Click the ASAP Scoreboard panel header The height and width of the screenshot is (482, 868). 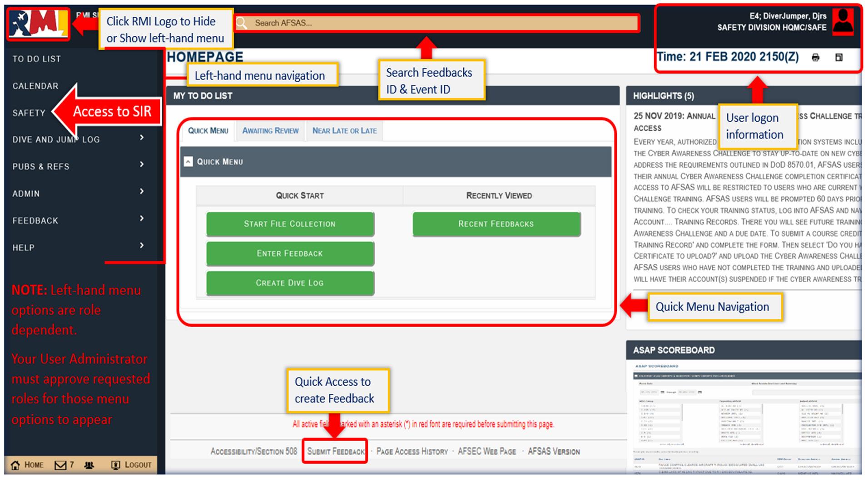click(744, 350)
